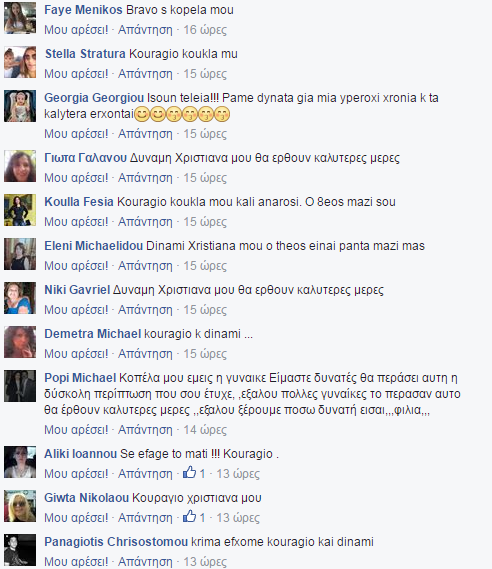This screenshot has width=492, height=569.
Task: Click Γιωτα Γαλανου name link
Action: (85, 158)
